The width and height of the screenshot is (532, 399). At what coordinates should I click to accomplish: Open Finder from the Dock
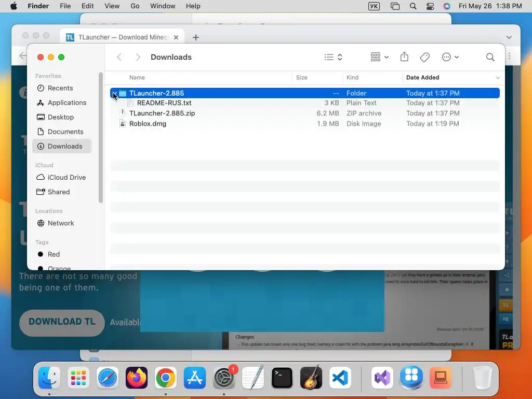49,378
